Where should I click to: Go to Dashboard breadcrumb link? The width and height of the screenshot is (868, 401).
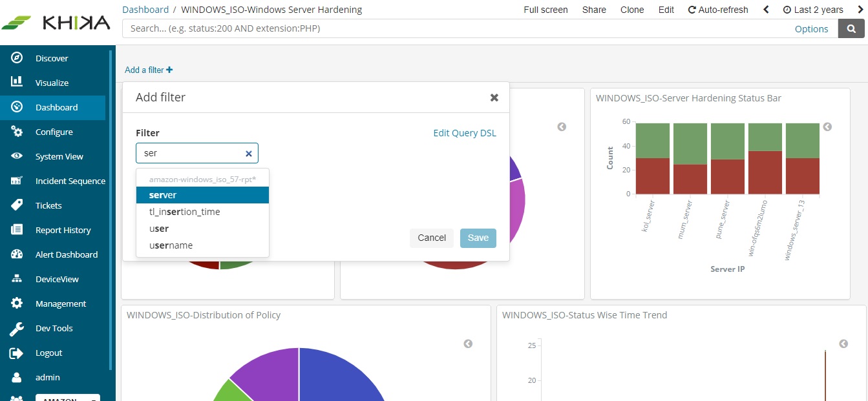[x=145, y=10]
